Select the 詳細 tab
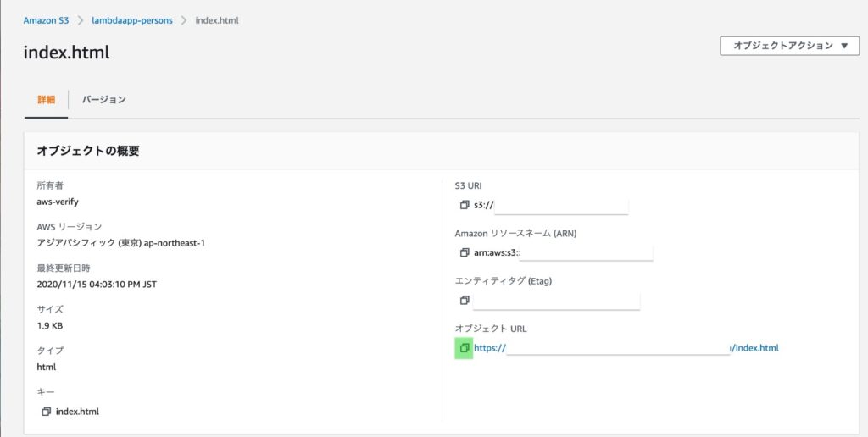 click(46, 100)
